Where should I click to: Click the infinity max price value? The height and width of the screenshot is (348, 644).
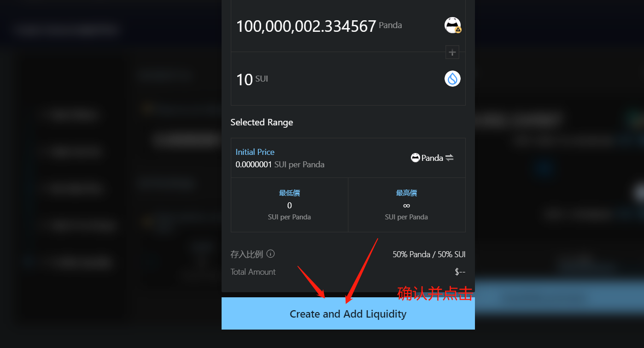click(x=406, y=206)
